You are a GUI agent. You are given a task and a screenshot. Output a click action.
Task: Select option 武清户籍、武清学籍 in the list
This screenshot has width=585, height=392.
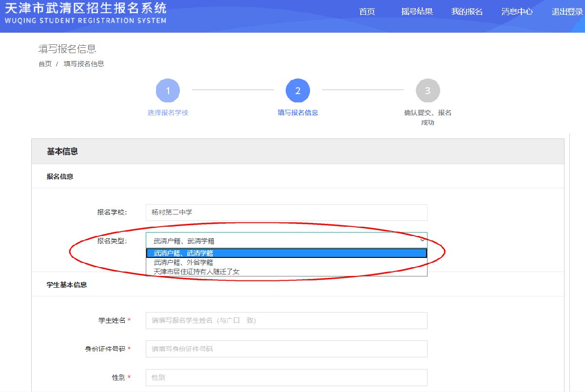click(x=286, y=253)
